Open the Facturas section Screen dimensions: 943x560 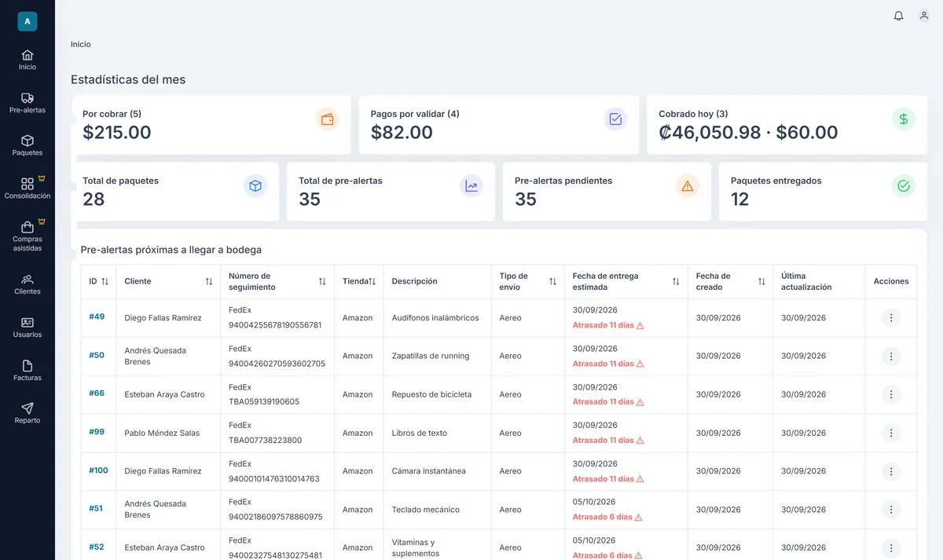[x=28, y=371]
